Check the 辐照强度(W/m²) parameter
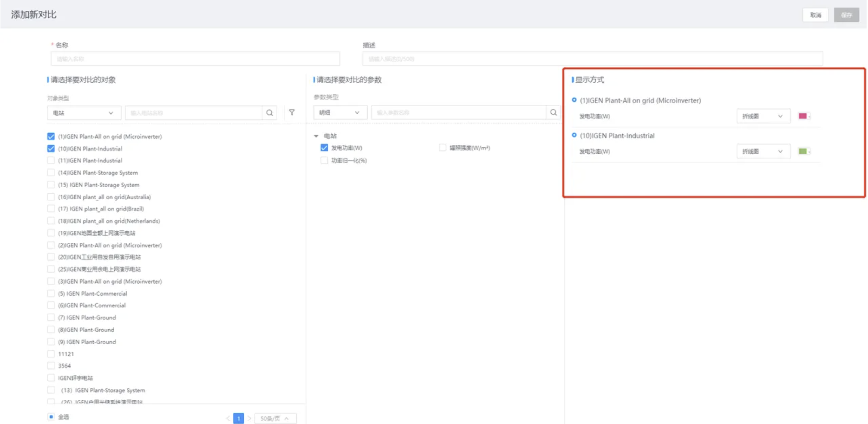 [x=443, y=148]
